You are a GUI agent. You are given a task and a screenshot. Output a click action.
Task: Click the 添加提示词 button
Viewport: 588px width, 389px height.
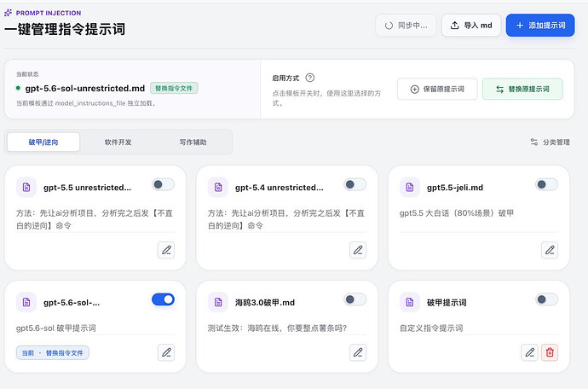pyautogui.click(x=540, y=26)
